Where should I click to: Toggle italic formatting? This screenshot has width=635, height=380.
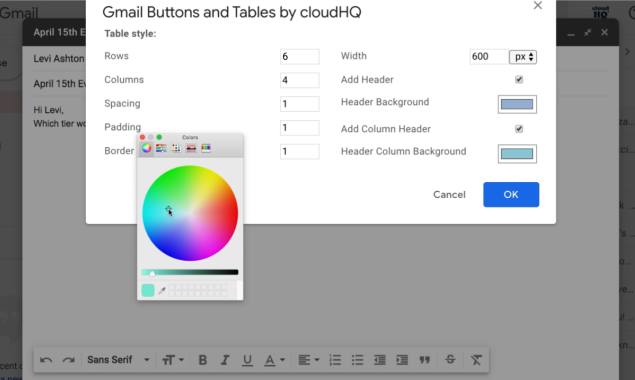point(225,360)
